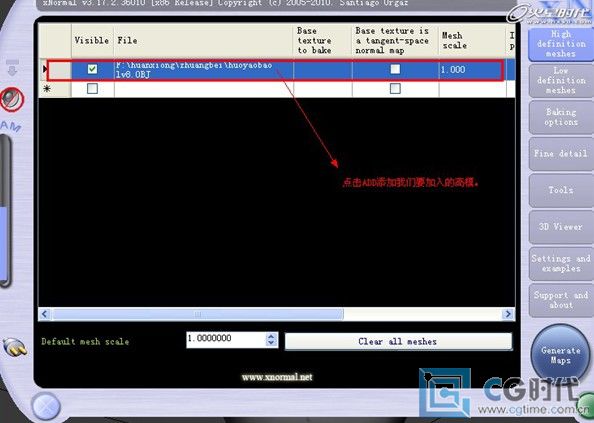Decrease Default mesh scale with down arrow

tap(271, 343)
